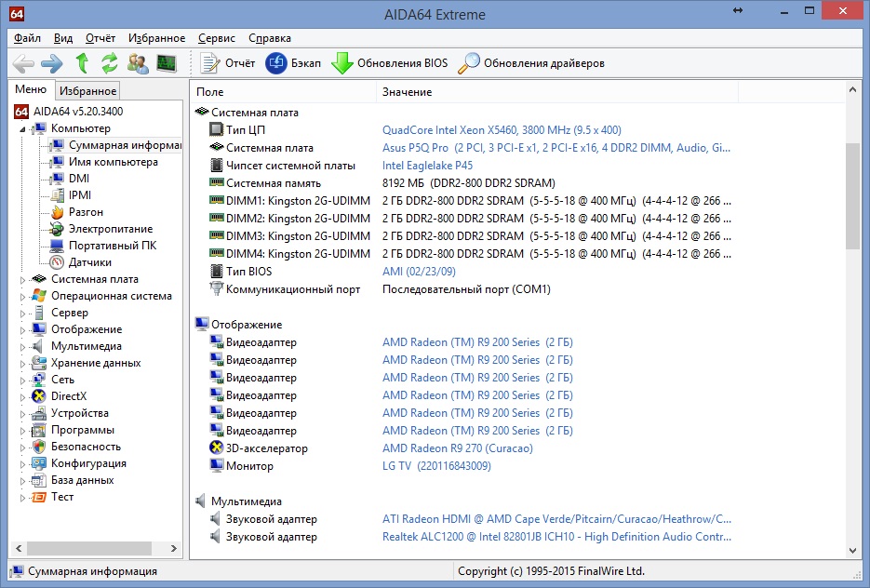Switch to the Избранное panel tab
Screen dimensions: 870x588
[87, 91]
